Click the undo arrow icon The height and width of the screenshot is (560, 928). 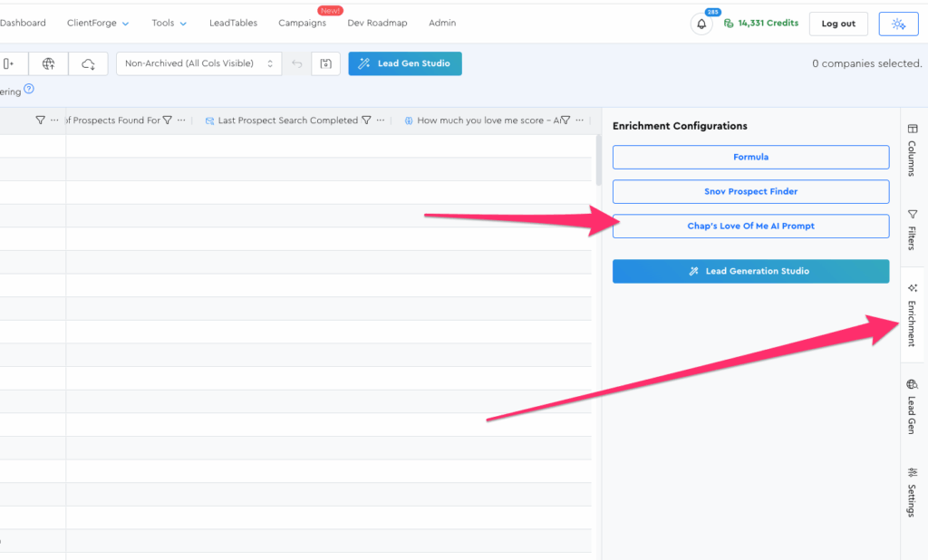297,63
